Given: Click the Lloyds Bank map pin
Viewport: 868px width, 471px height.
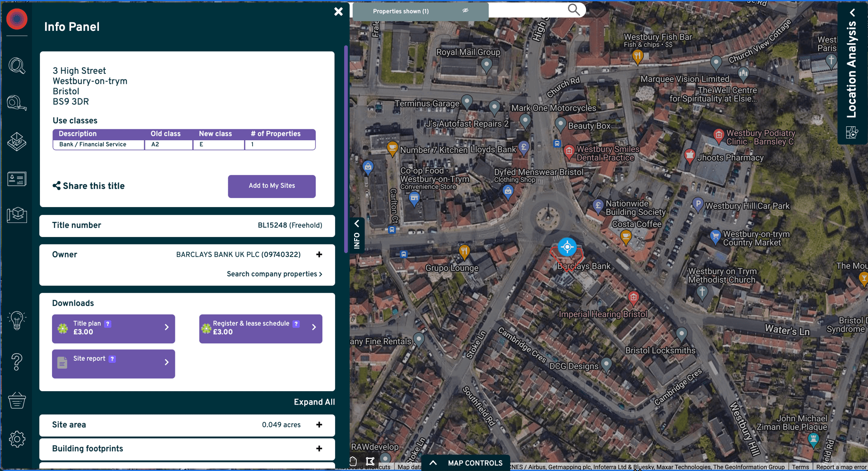Looking at the screenshot, I should click(x=524, y=148).
